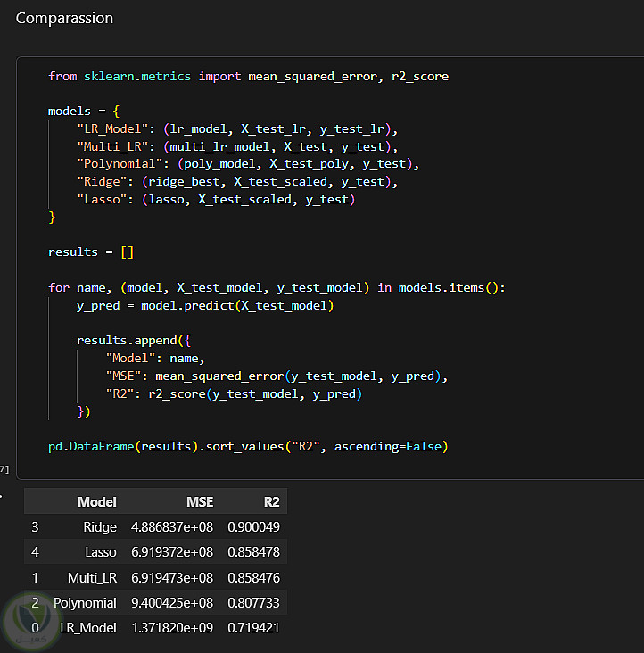Click the y_pred = model.predict line

[205, 306]
